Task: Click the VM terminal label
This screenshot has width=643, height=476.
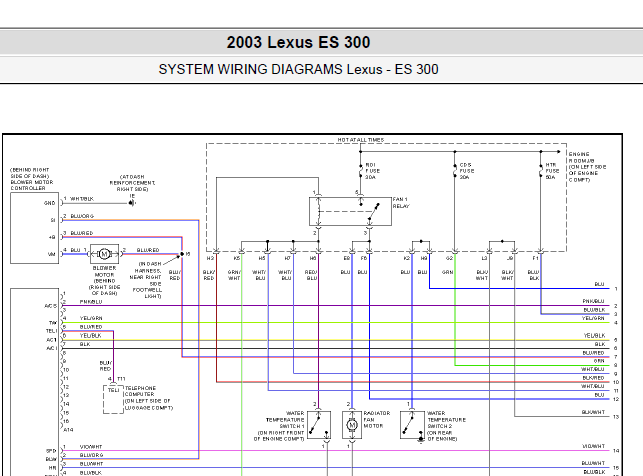Action: [x=52, y=254]
